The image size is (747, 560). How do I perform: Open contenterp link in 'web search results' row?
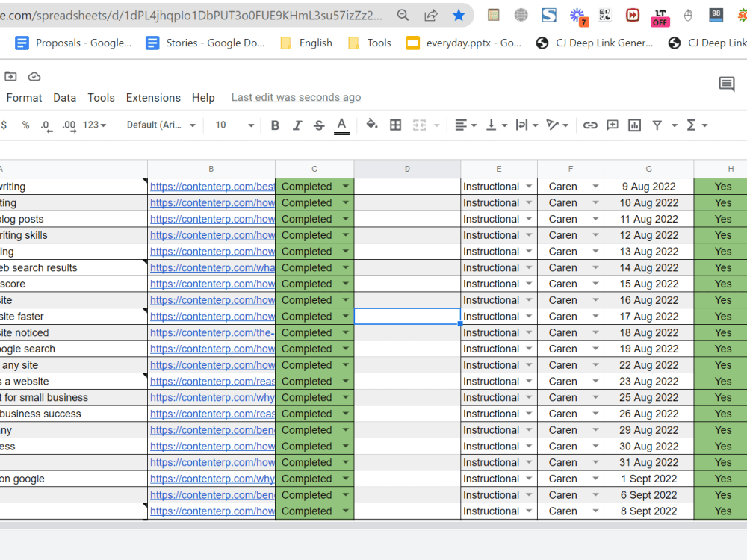coord(212,267)
